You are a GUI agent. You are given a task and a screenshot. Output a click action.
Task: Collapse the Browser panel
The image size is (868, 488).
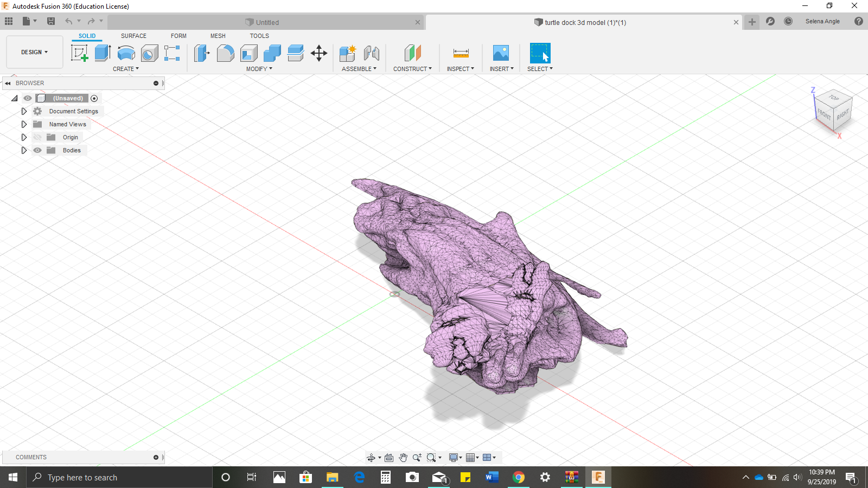(x=8, y=83)
